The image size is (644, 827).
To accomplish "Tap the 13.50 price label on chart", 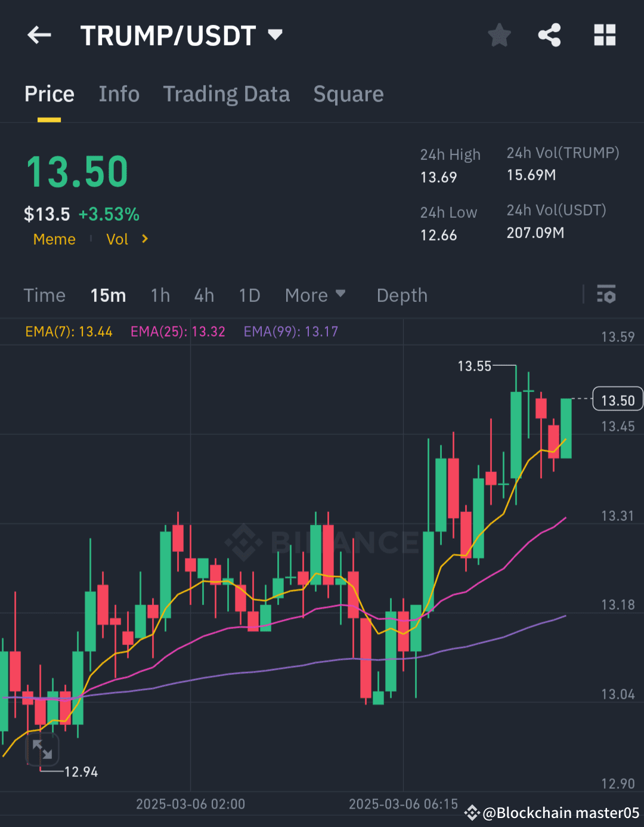I will coord(617,399).
